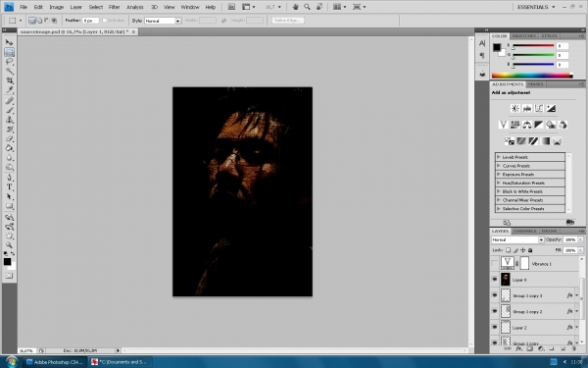Click the foreground color swatch in Color panel
Image resolution: width=588 pixels, height=368 pixels.
coord(496,47)
